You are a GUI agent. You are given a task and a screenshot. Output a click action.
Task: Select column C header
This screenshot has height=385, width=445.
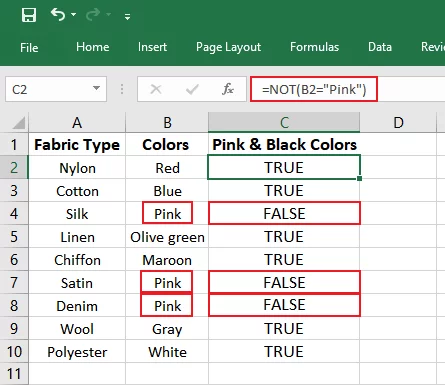(x=284, y=122)
